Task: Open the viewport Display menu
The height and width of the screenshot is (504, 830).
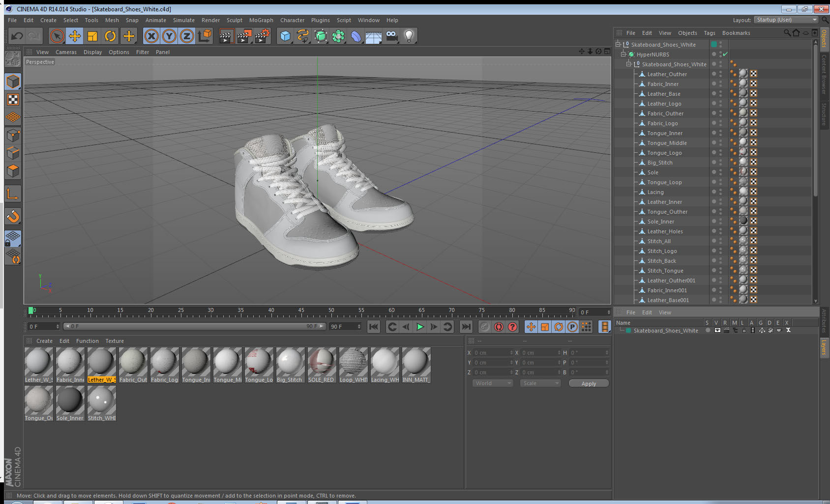Action: [x=92, y=52]
